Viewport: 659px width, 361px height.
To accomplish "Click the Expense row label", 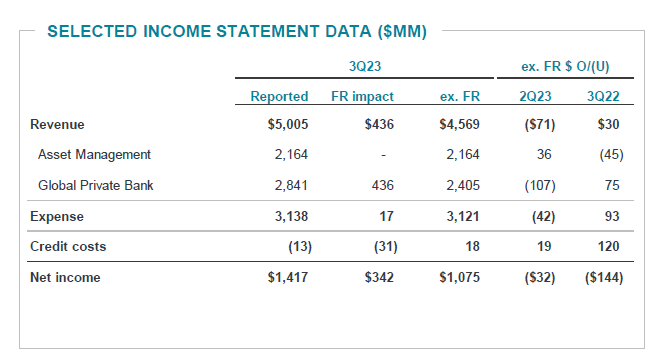I will (x=57, y=216).
